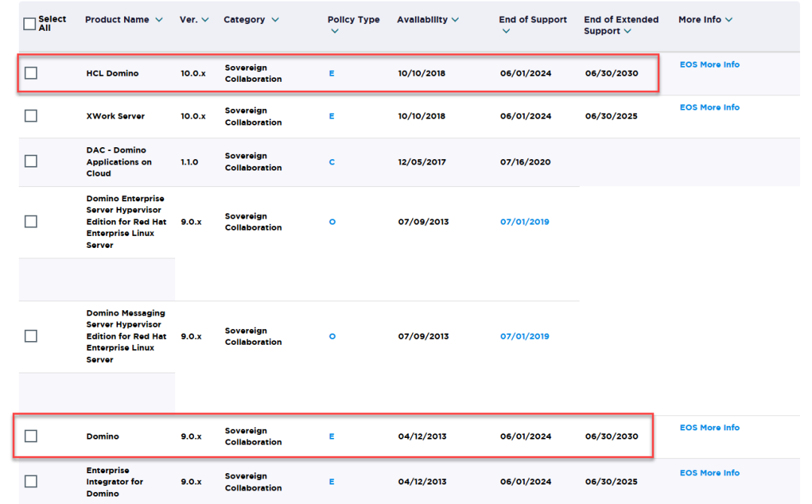Screen dimensions: 812x504
Task: Click the Availability column header text
Action: tap(422, 20)
